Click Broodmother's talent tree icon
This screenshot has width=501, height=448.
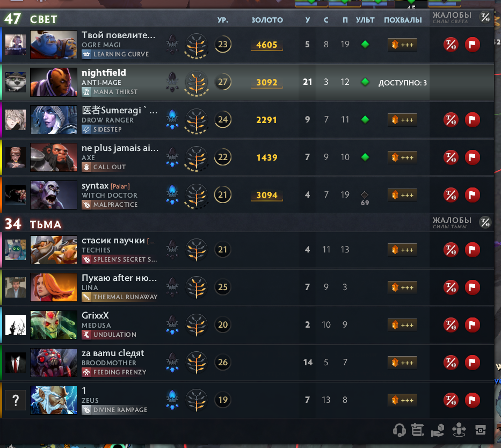coord(197,363)
